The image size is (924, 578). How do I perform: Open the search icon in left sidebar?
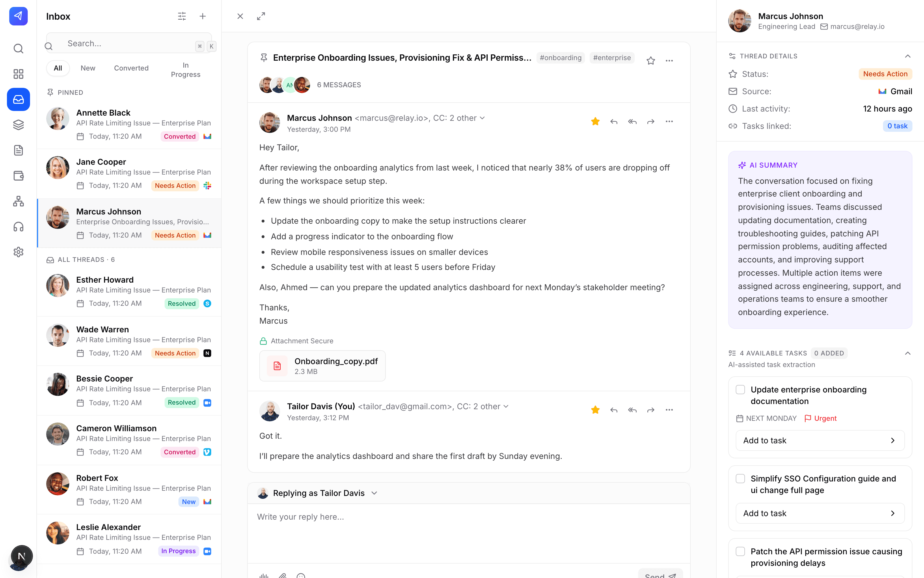tap(18, 49)
